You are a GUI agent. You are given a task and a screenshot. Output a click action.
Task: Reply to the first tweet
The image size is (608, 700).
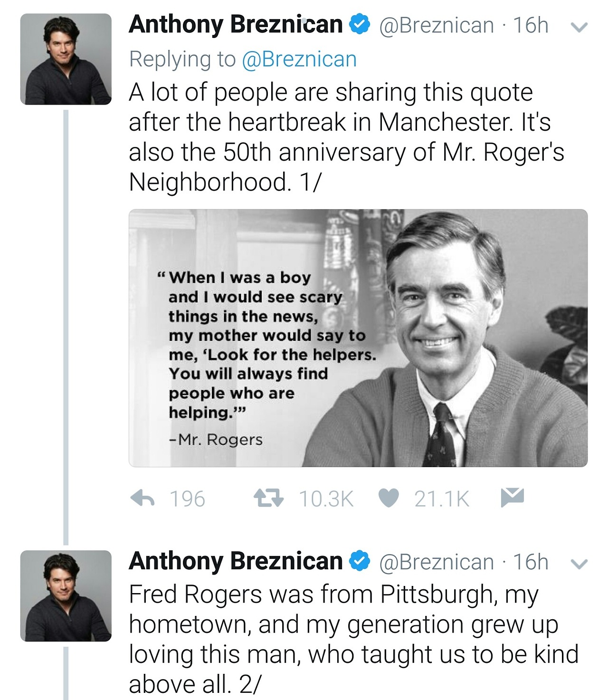[142, 498]
